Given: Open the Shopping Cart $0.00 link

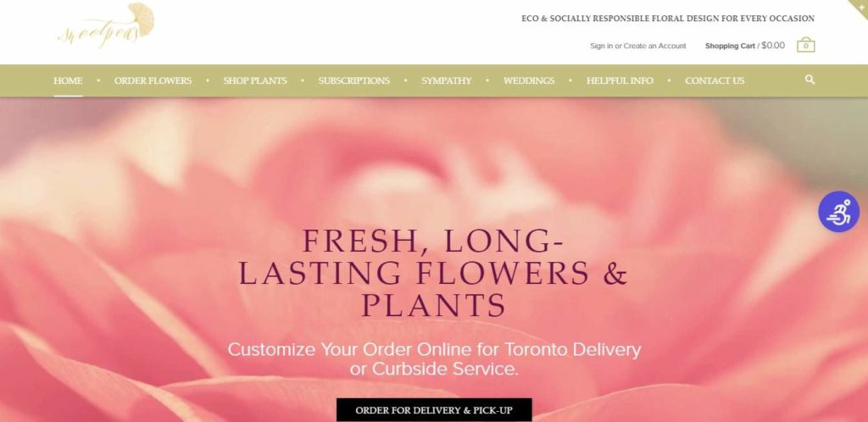Looking at the screenshot, I should (x=744, y=46).
